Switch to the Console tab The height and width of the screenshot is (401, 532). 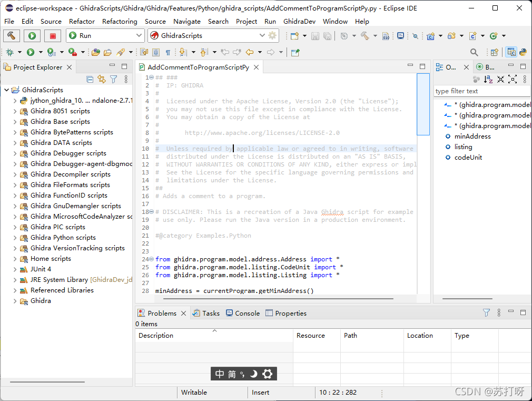tap(243, 313)
